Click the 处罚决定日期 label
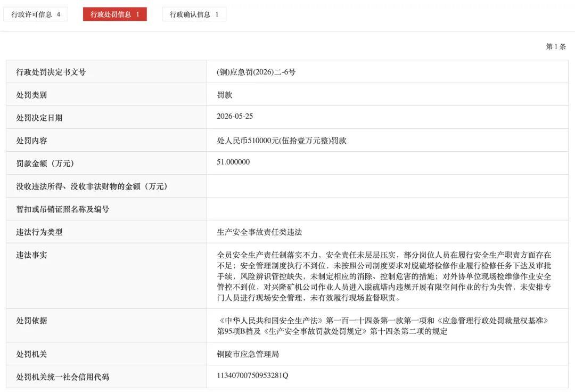Screen dimensions: 575x392 [39, 118]
